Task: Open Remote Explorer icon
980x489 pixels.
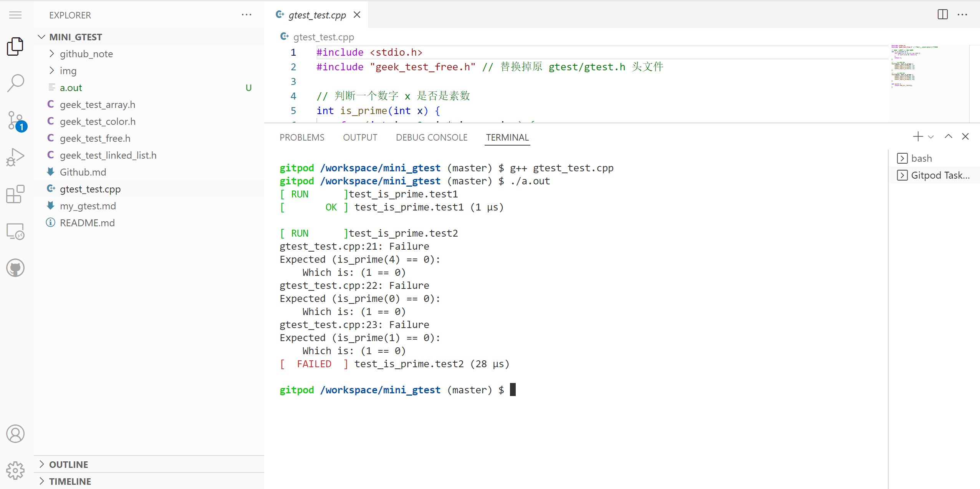Action: (x=15, y=231)
